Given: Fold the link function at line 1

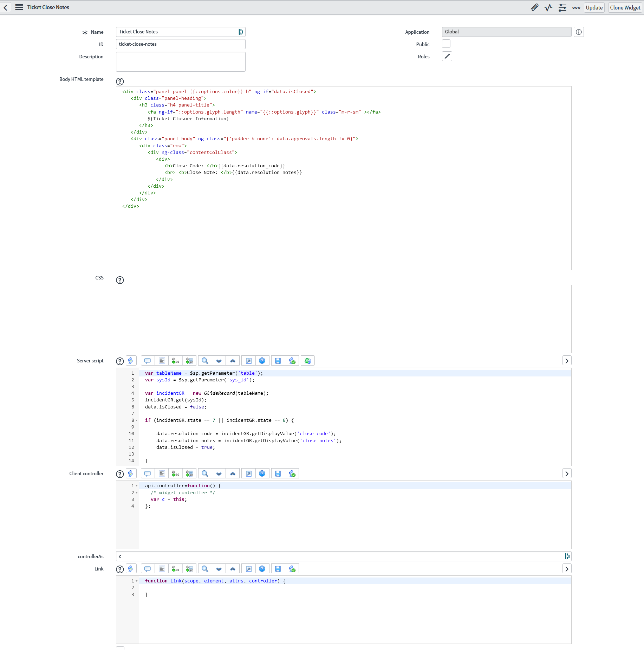Looking at the screenshot, I should pyautogui.click(x=137, y=581).
